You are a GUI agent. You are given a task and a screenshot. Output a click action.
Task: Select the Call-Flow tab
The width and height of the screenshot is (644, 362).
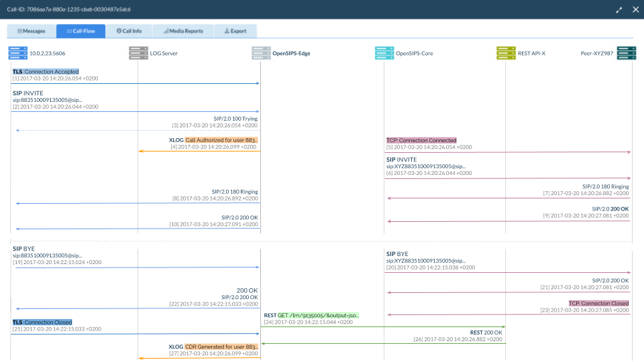[x=80, y=31]
